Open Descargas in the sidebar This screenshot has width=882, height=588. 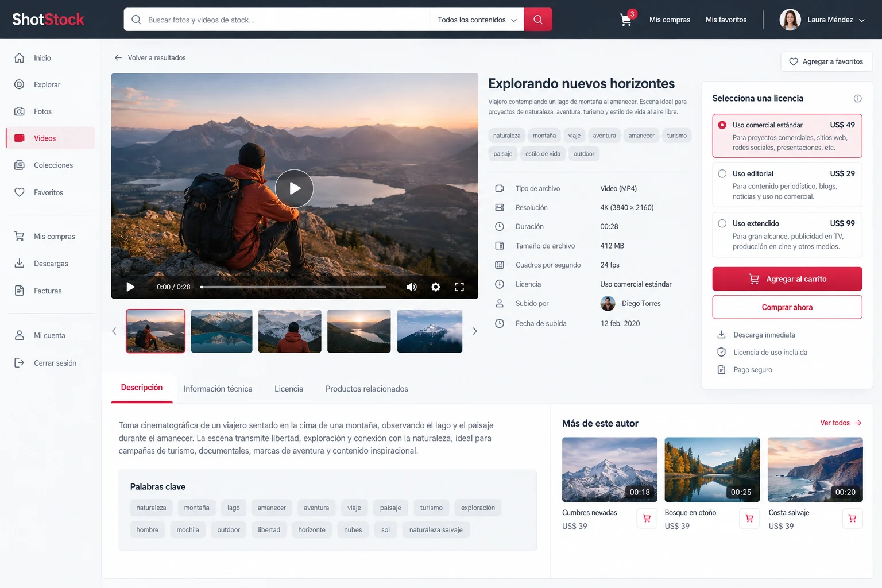pos(51,264)
